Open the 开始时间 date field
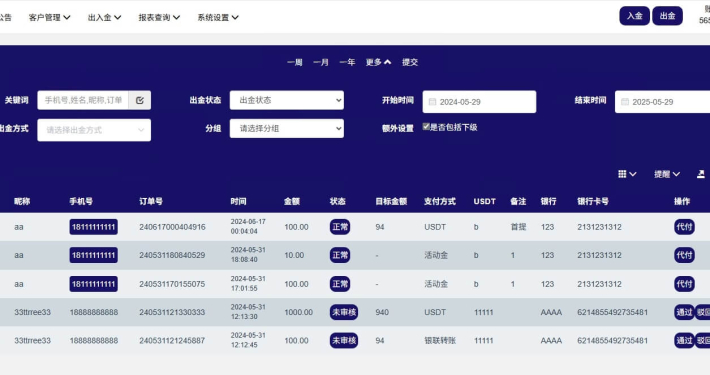This screenshot has height=375, width=710. [x=479, y=102]
